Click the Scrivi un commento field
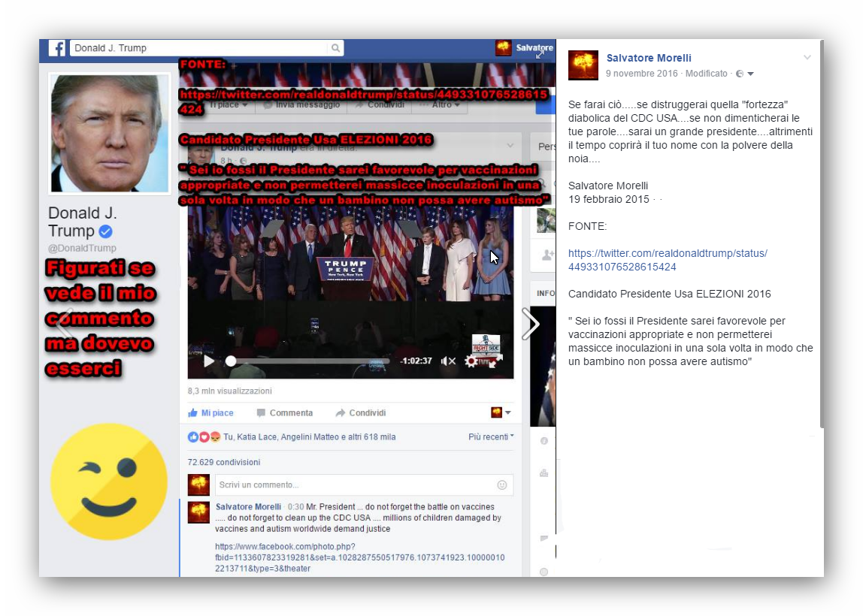 [364, 485]
